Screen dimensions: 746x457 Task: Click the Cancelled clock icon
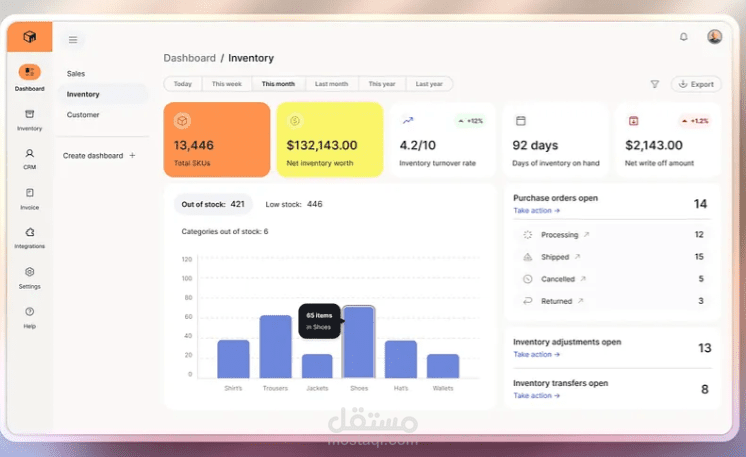(528, 279)
